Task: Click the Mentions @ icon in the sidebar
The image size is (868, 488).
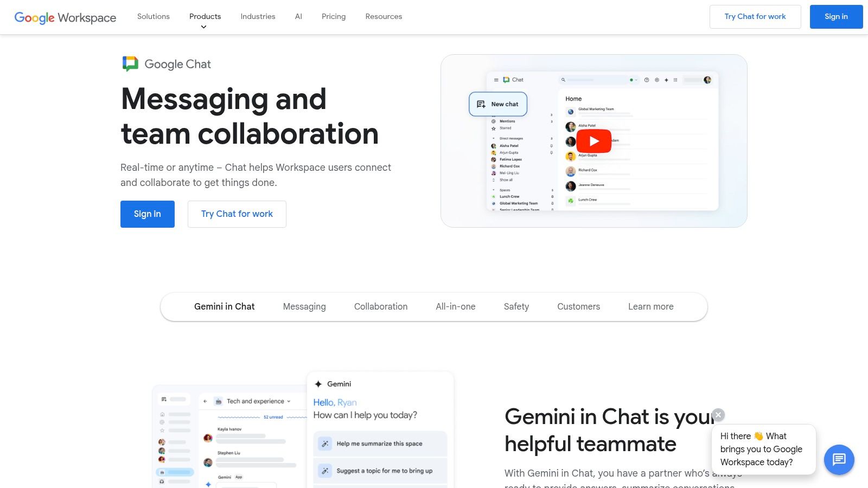Action: 493,121
